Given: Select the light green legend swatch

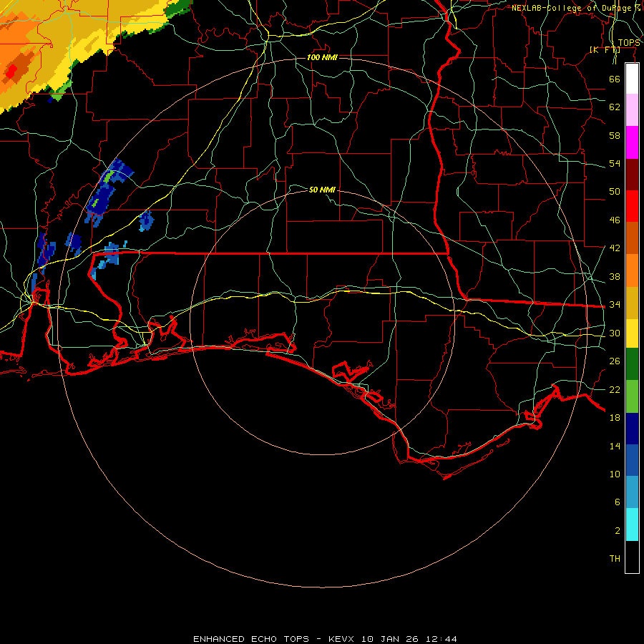Looking at the screenshot, I should (x=632, y=396).
